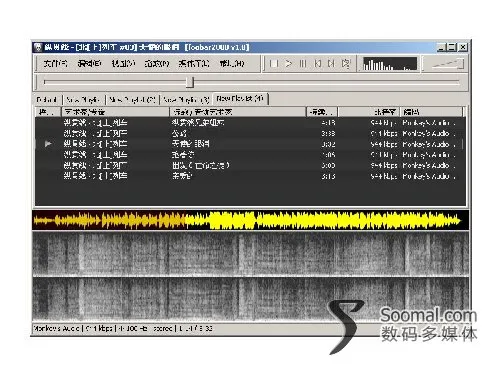This screenshot has height=375, width=500.
Task: Play a random track with the Random button
Action: pyautogui.click(x=346, y=63)
